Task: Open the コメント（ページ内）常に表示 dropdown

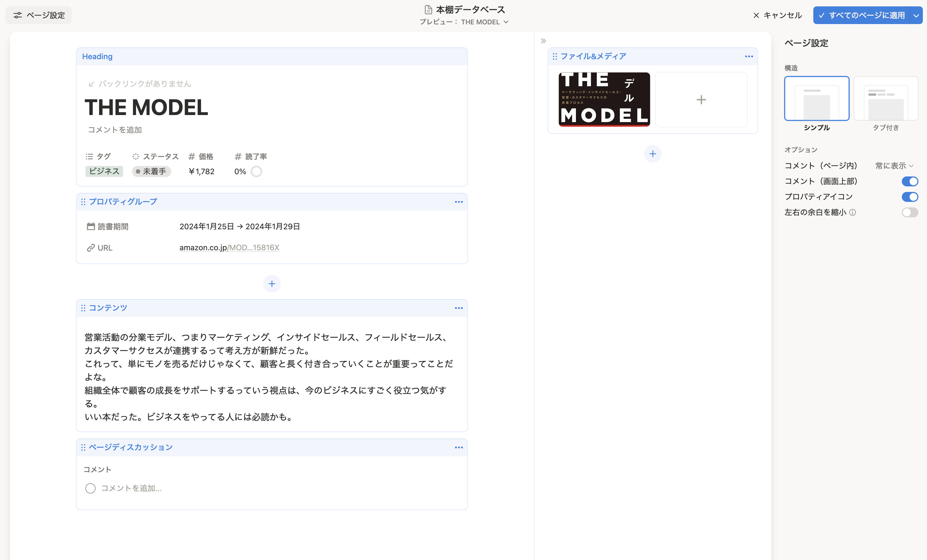Action: [894, 166]
